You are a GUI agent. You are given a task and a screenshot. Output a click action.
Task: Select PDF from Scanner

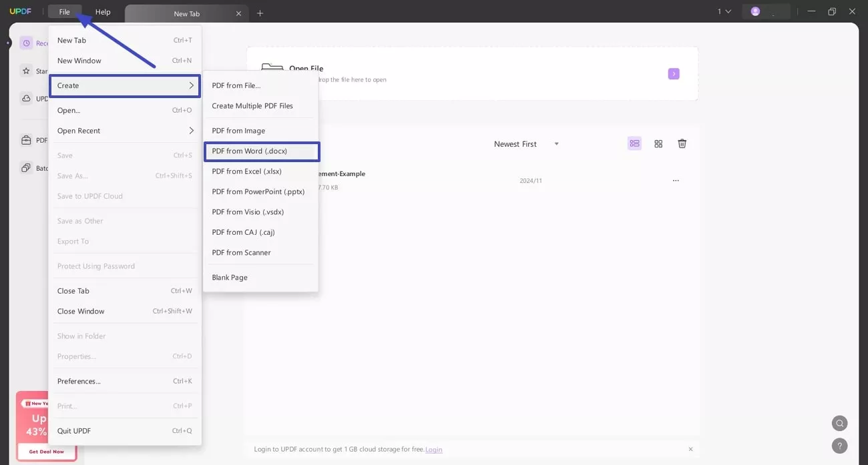click(x=260, y=252)
